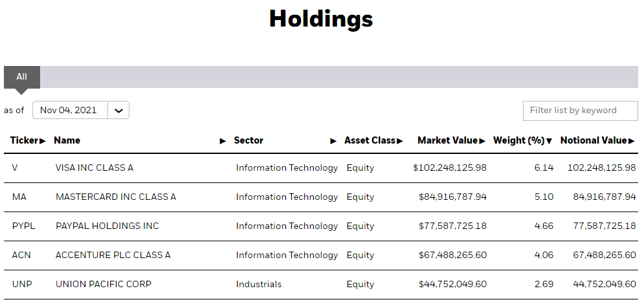
Task: Click MASTERCARD INC CLASS A name
Action: pos(116,197)
